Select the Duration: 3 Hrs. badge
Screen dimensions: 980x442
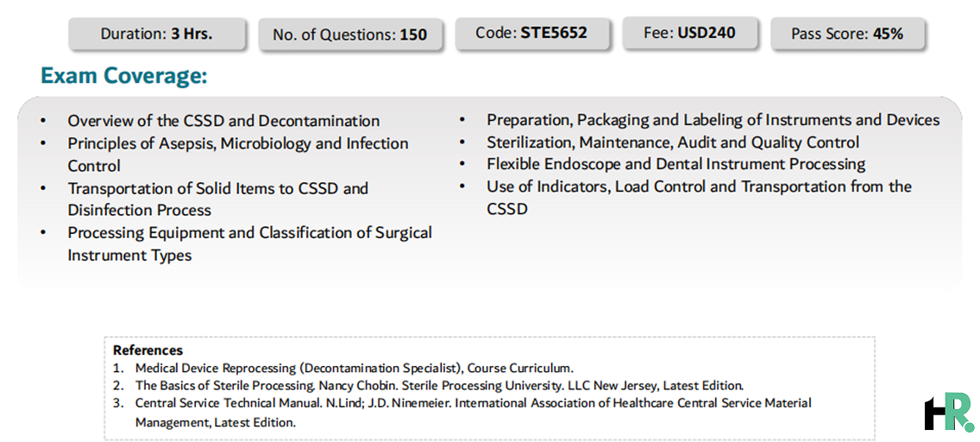pos(157,34)
